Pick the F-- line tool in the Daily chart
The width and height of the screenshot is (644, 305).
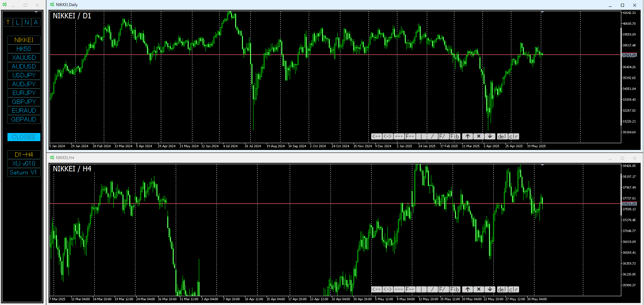click(x=410, y=136)
